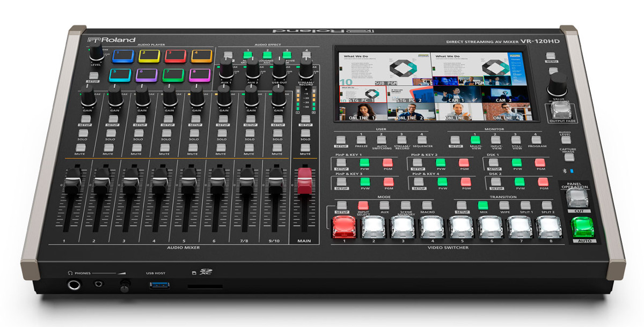Switch monitor to PROGRAM
The width and height of the screenshot is (644, 327).
click(536, 140)
